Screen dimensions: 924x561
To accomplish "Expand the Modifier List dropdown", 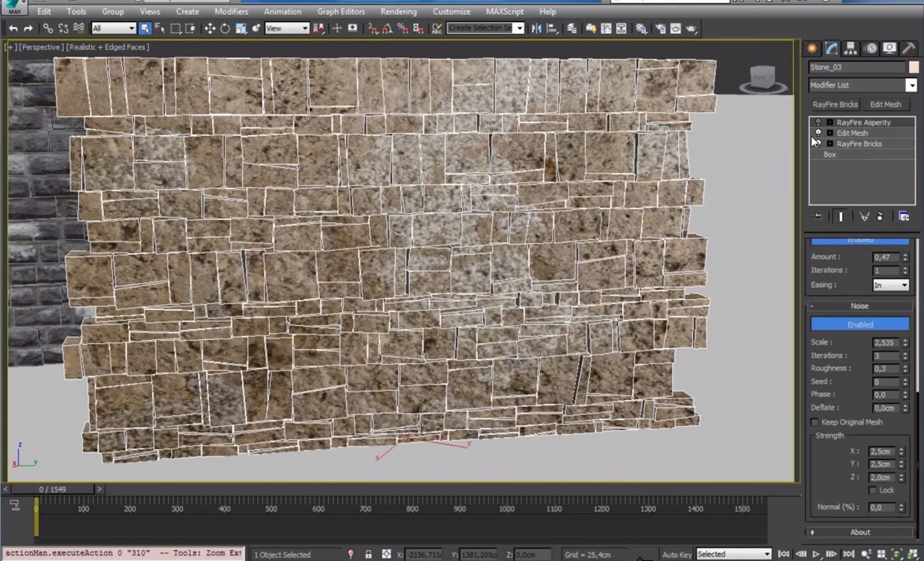I will tap(911, 86).
